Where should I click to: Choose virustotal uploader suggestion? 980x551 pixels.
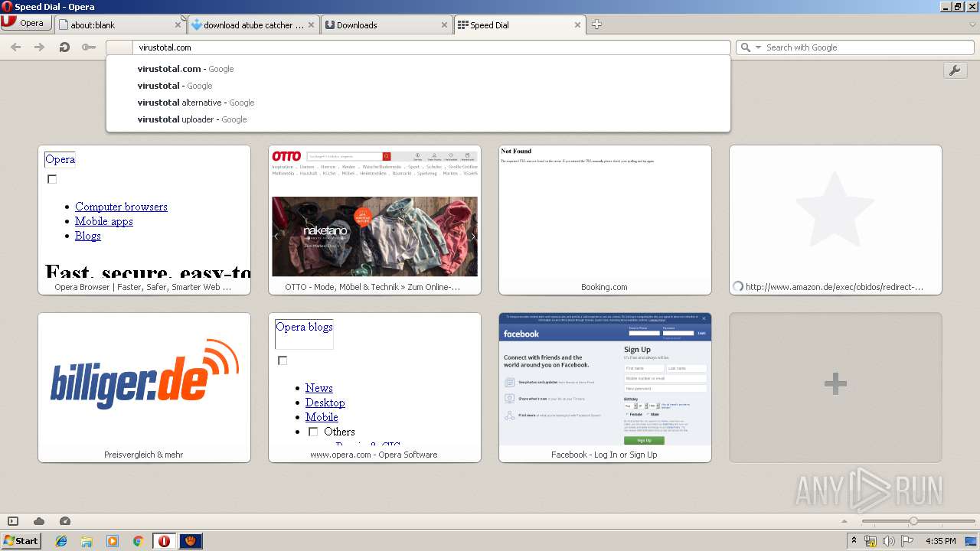coord(418,119)
